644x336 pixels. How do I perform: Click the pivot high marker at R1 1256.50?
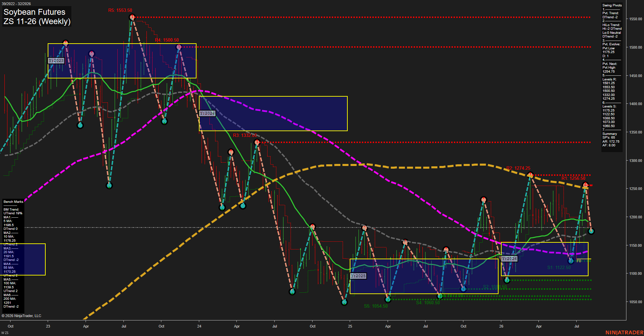click(585, 185)
